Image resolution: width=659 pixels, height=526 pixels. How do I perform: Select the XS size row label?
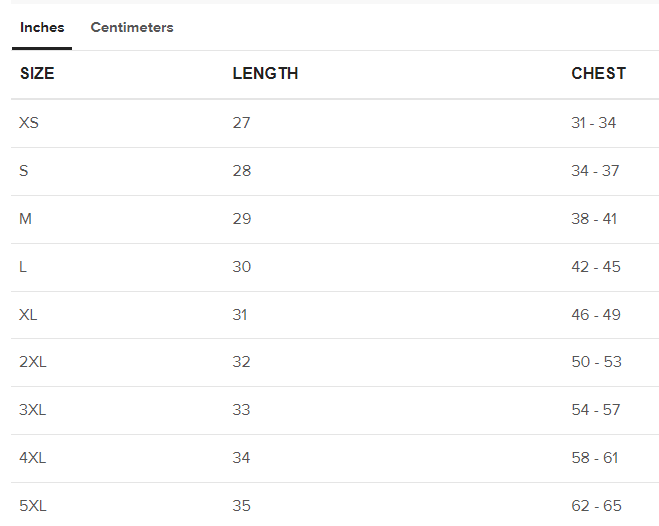click(x=29, y=123)
